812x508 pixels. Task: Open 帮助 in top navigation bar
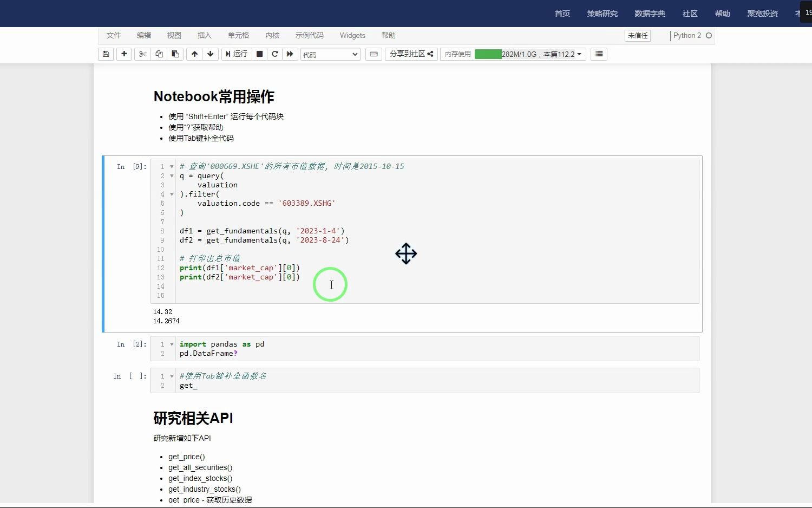click(723, 14)
